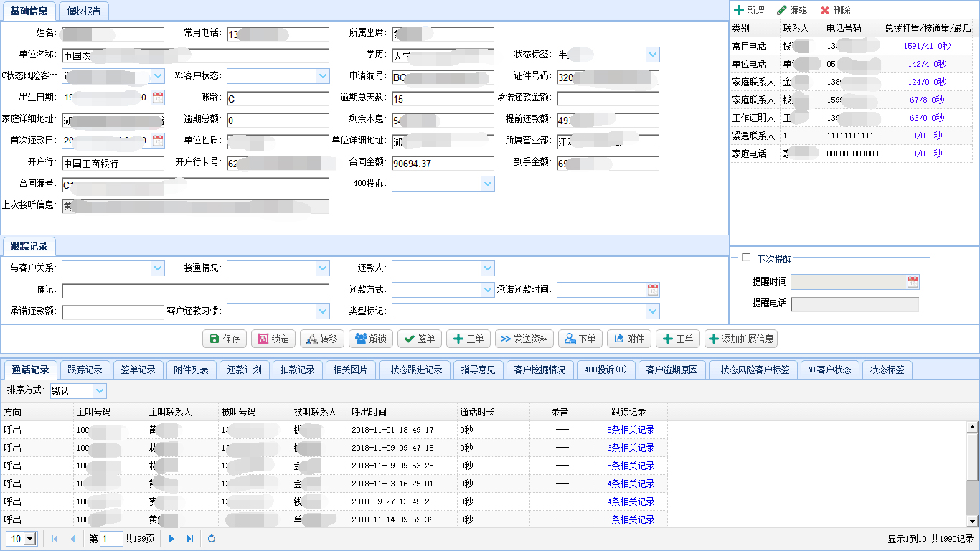The height and width of the screenshot is (551, 980).
Task: Expand the 排序方式 dropdown
Action: click(100, 391)
